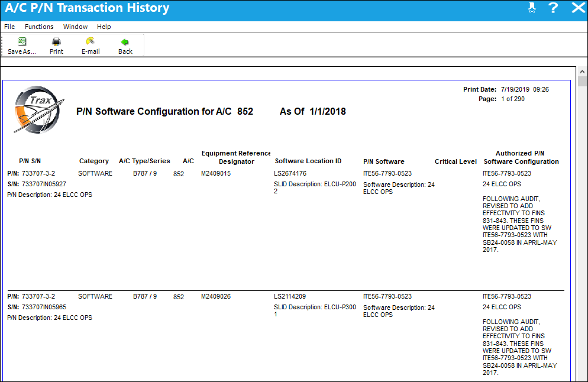Click designator M2409026
The width and height of the screenshot is (588, 382).
(216, 296)
